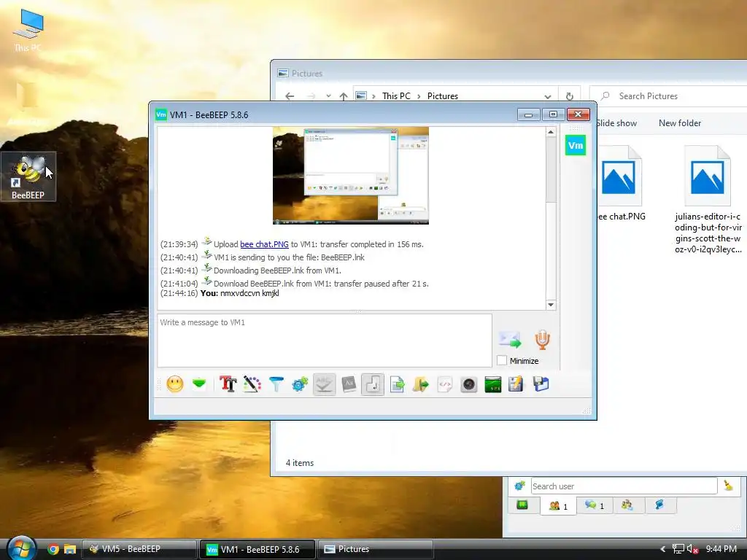Switch to the green grid home tab
The image size is (747, 560).
coord(522,505)
